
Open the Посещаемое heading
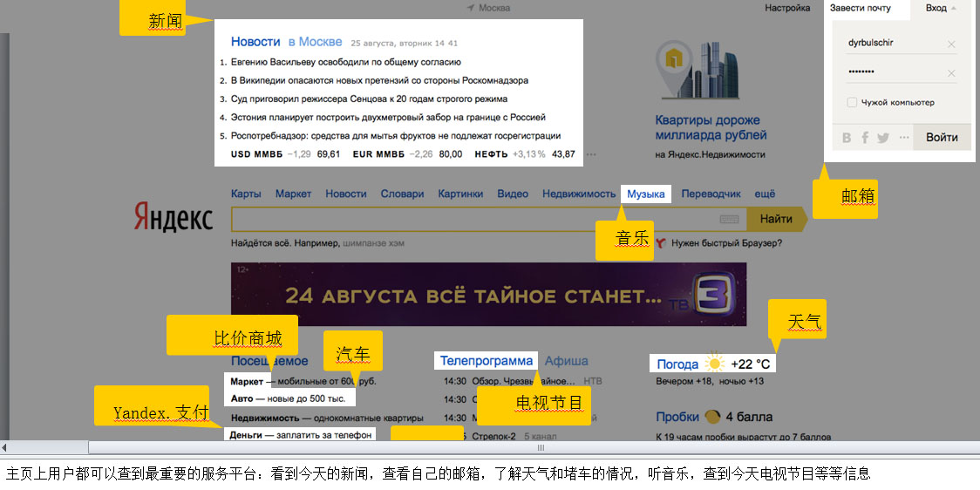(x=269, y=361)
